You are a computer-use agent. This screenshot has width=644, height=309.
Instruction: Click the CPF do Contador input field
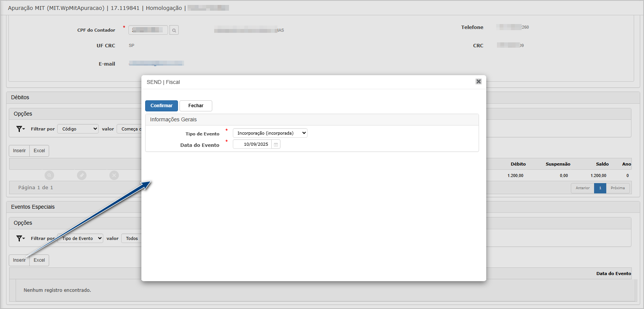point(148,30)
